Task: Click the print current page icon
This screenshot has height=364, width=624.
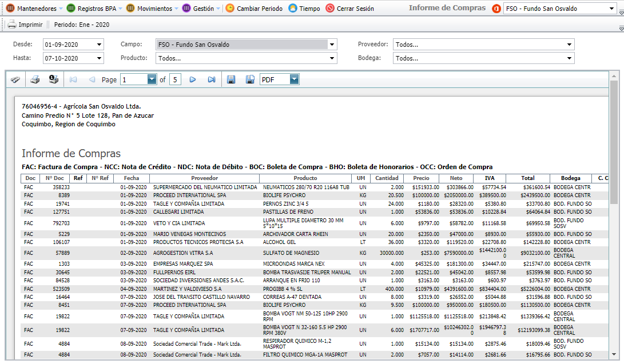Action: point(54,79)
